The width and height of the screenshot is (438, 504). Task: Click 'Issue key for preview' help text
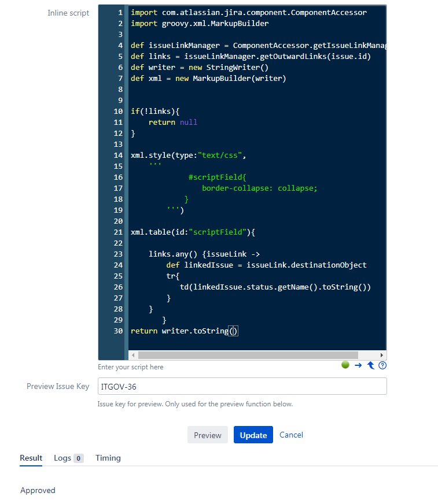pyautogui.click(x=195, y=404)
